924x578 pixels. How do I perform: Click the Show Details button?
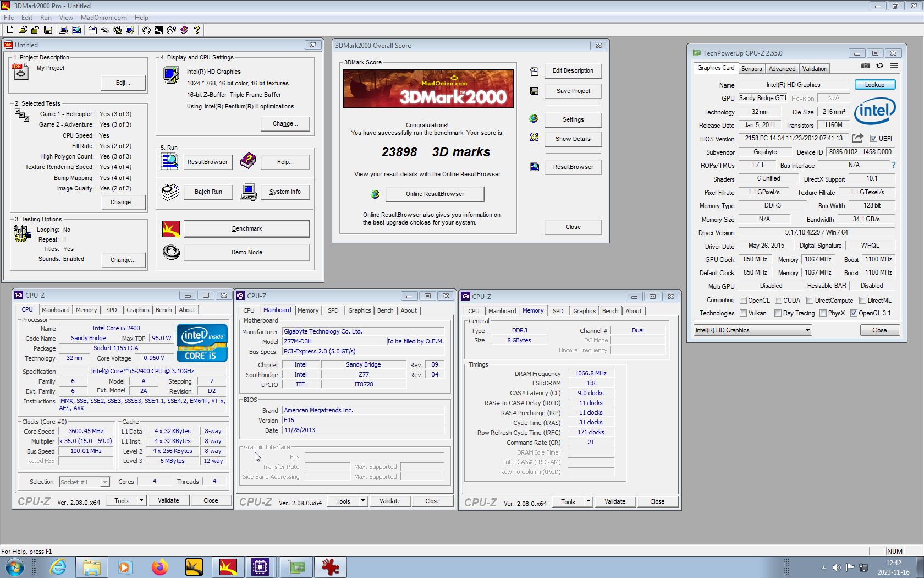click(x=573, y=139)
